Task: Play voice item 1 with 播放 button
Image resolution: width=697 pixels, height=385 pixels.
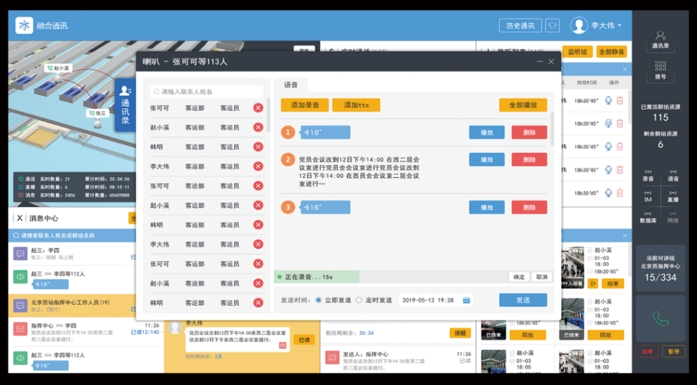Action: [x=487, y=132]
